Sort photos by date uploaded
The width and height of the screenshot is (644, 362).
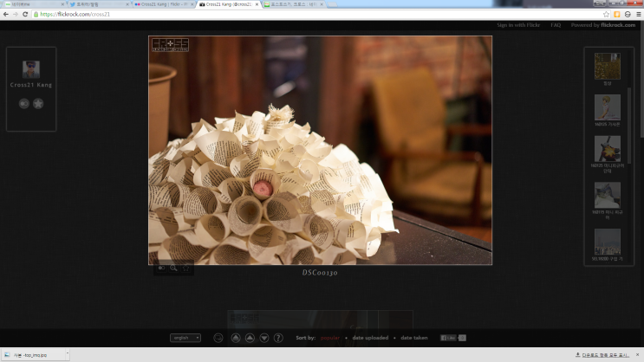click(370, 338)
